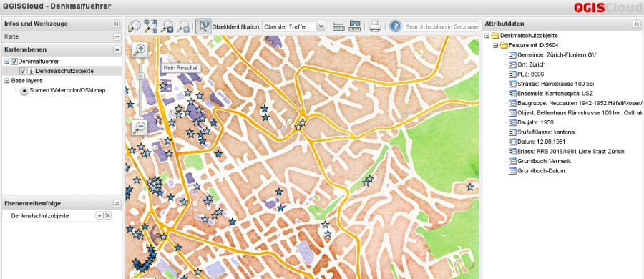The height and width of the screenshot is (279, 644).
Task: Select the zoom rectangle tool
Action: (x=135, y=26)
